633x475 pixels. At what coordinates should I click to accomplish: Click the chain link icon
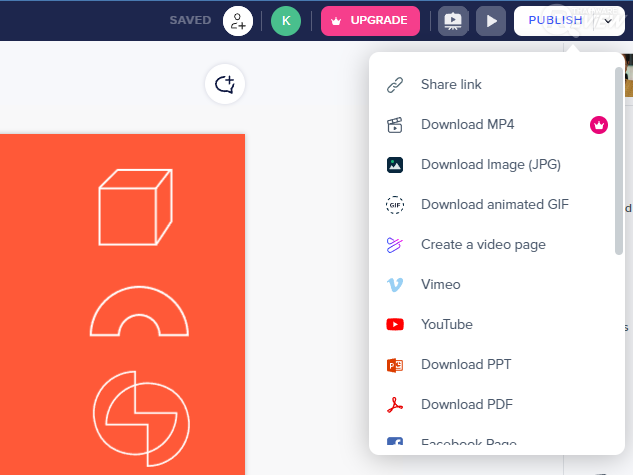click(x=395, y=85)
